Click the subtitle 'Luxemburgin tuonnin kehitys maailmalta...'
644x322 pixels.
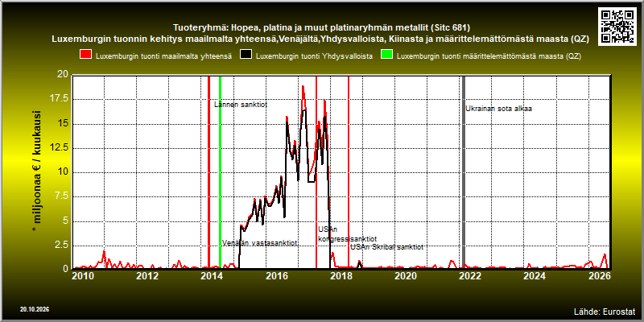(321, 39)
